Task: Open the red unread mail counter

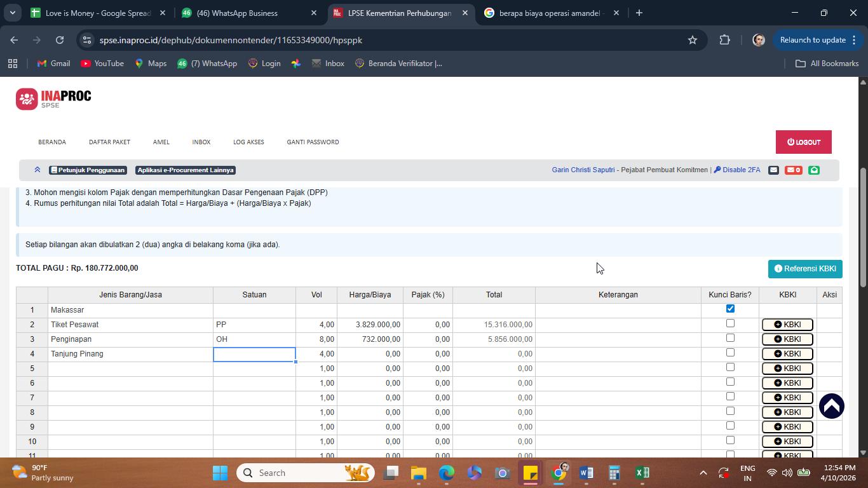Action: (x=793, y=170)
